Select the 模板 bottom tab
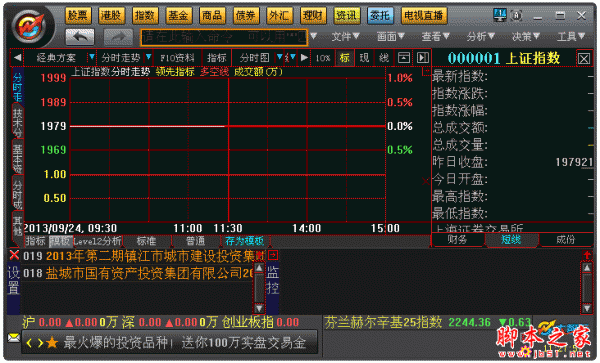This screenshot has width=600, height=363. [60, 241]
